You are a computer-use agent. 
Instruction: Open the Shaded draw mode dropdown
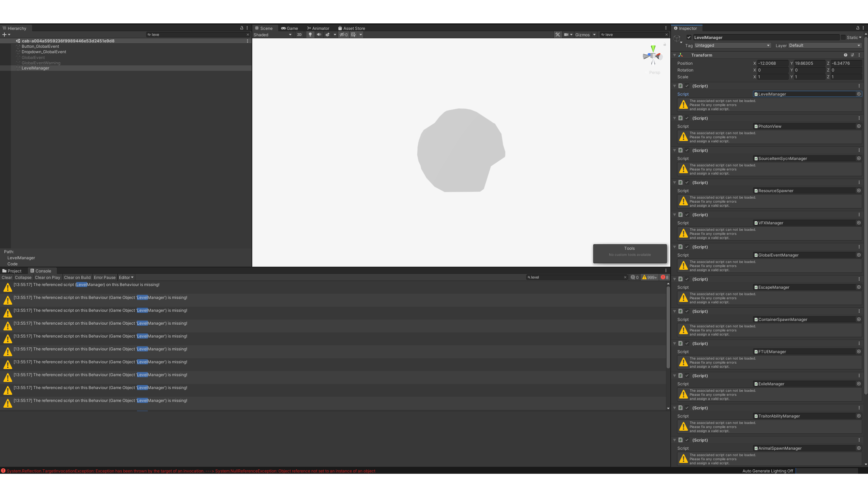coord(273,35)
